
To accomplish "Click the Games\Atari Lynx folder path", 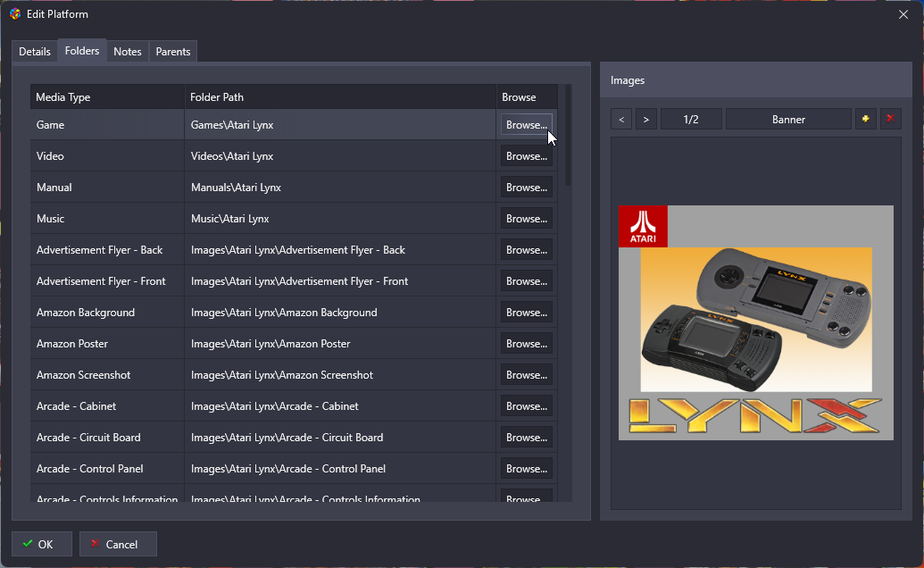I will [x=231, y=125].
